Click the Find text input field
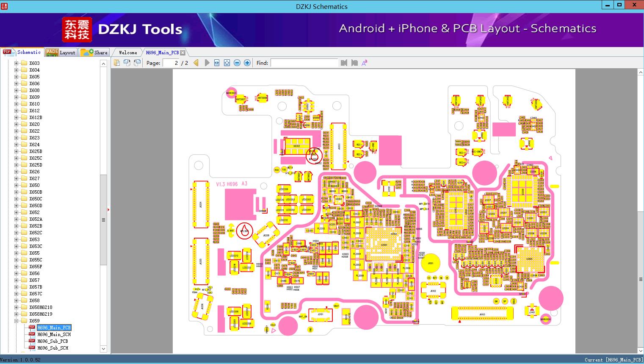Viewport: 644px width, 364px height. (304, 63)
